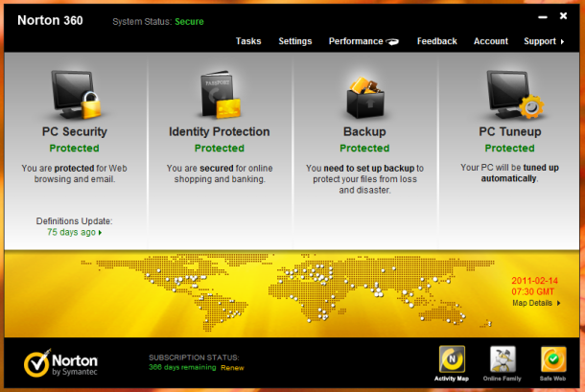Screen dimensions: 585x392
Task: Click the Backup heading
Action: click(364, 131)
